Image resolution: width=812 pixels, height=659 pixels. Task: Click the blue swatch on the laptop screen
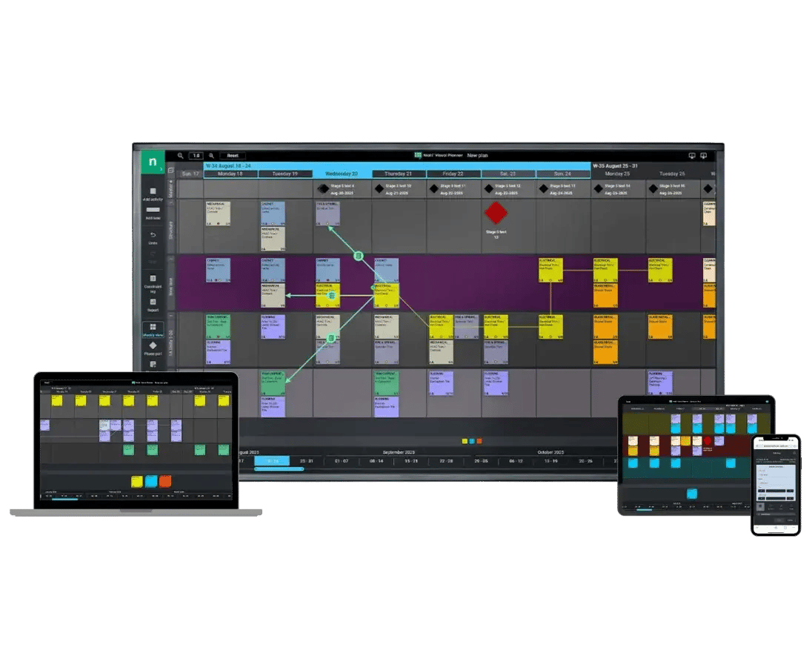pyautogui.click(x=151, y=481)
